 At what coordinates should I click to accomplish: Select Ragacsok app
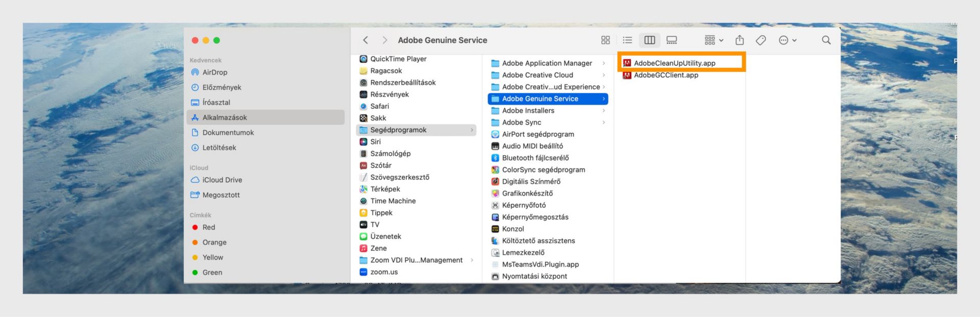click(416, 70)
